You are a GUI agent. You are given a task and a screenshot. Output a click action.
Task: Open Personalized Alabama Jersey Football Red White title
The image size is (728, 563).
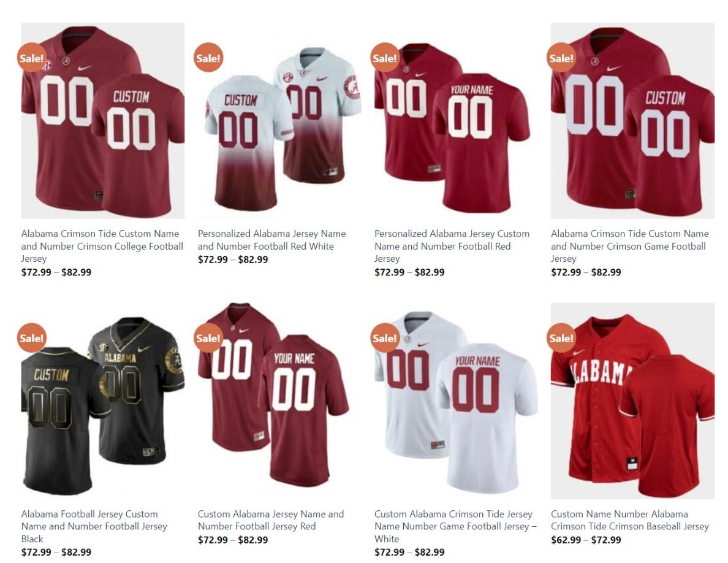tap(271, 240)
